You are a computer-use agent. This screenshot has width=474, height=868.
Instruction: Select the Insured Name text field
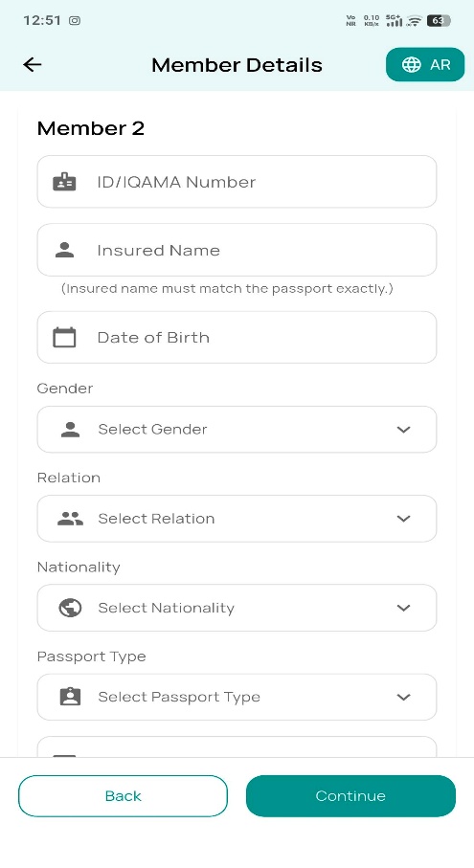pos(237,250)
